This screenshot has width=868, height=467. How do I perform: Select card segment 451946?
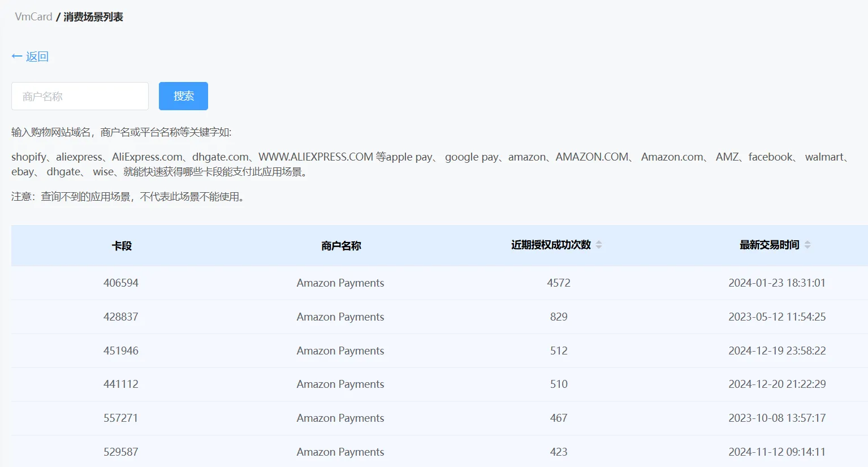tap(121, 351)
